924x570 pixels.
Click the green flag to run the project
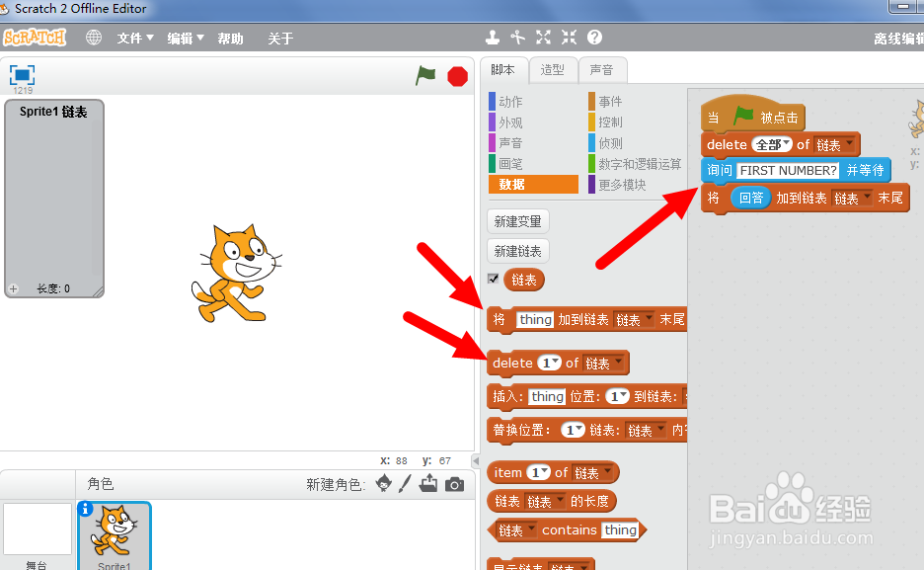point(425,75)
